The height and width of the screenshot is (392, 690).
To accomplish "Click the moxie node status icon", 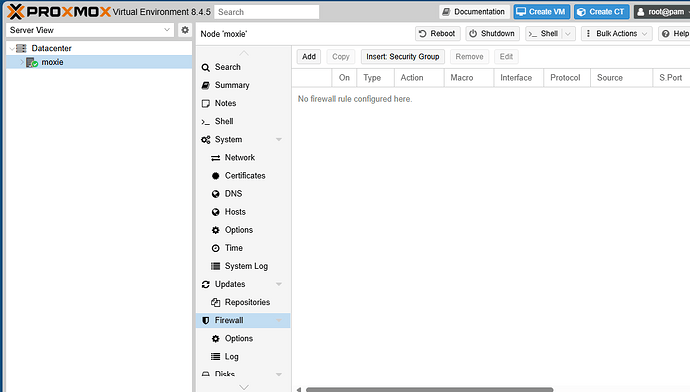I will (32, 62).
